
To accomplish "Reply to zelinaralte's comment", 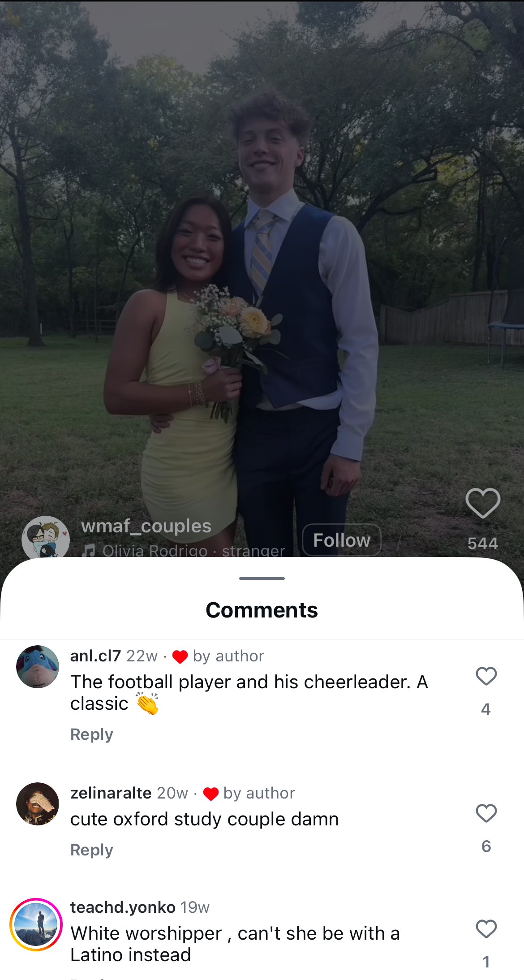I will 92,850.
